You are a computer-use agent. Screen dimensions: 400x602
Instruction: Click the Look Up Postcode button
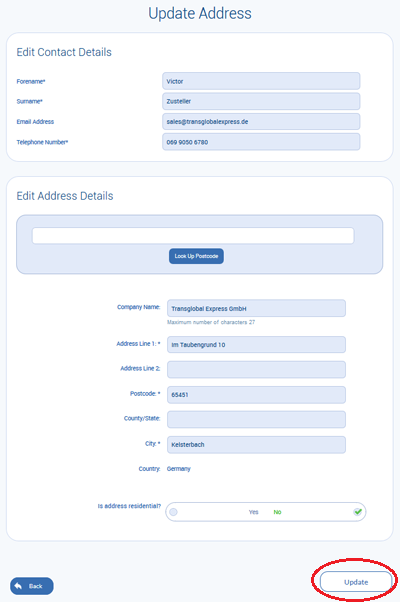coord(196,256)
